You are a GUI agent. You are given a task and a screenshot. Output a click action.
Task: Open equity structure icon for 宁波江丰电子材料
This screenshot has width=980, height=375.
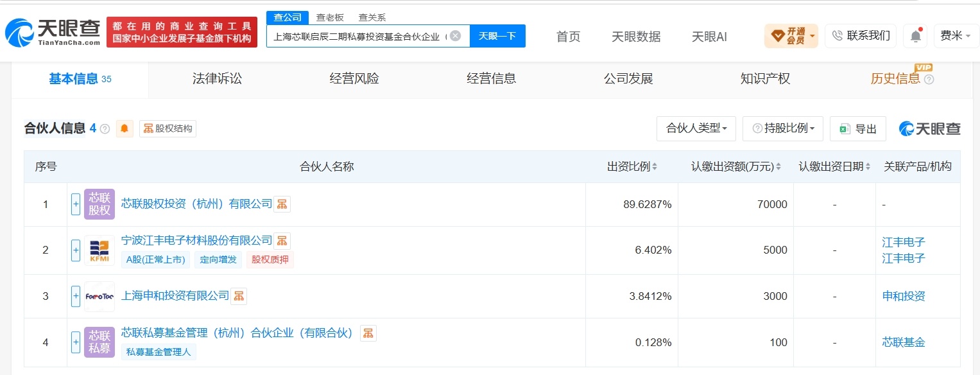[282, 241]
